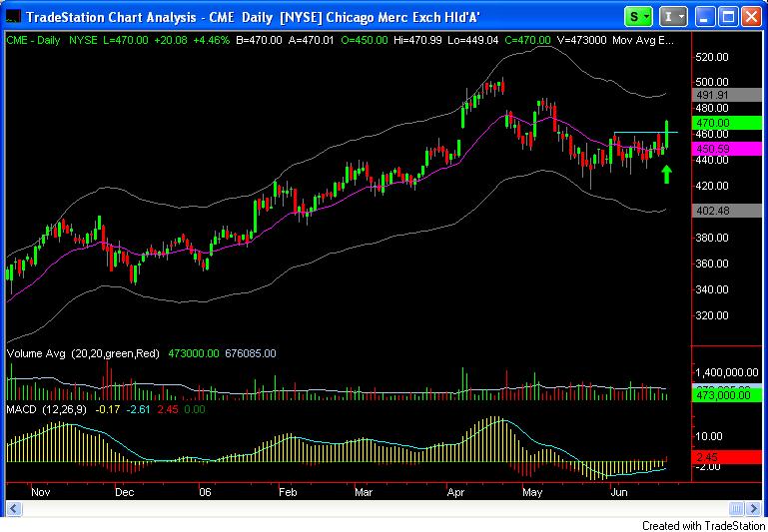Viewport: 768px width, 532px height.
Task: Click the 500.00 price axis label
Action: (712, 82)
